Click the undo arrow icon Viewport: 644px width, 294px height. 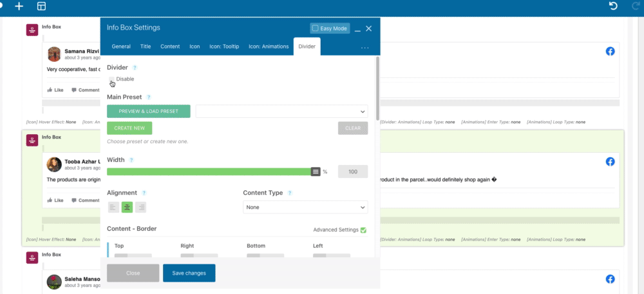coord(613,6)
